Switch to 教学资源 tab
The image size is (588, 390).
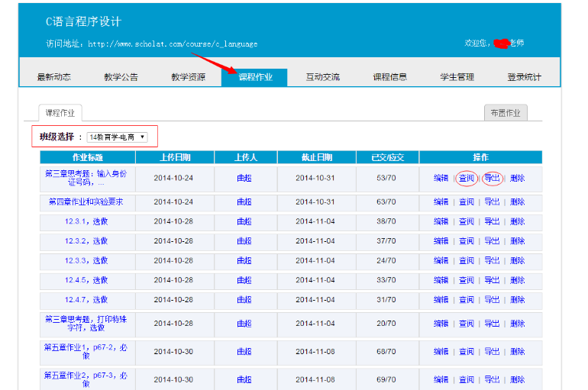pyautogui.click(x=189, y=77)
